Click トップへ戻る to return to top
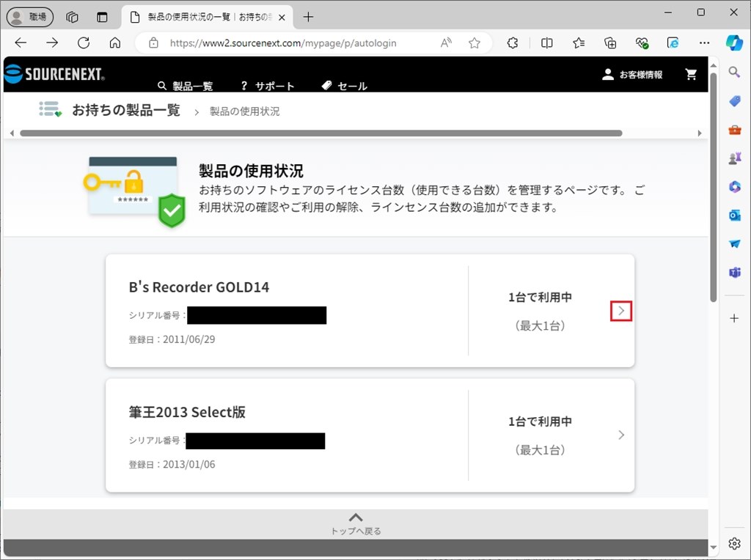This screenshot has height=560, width=751. pos(356,524)
